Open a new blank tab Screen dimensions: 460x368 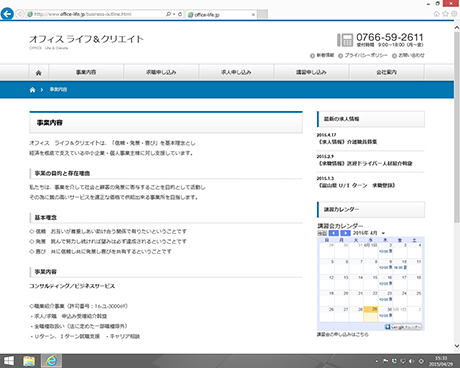(x=263, y=14)
